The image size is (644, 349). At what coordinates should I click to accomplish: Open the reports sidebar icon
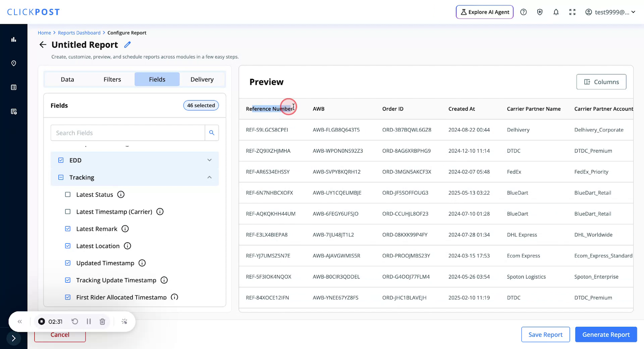click(x=14, y=111)
